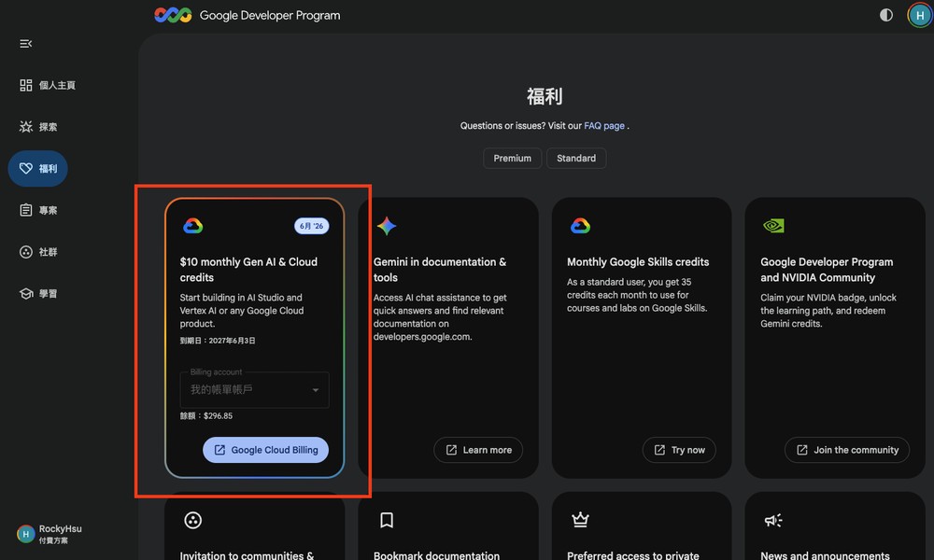This screenshot has width=934, height=560.
Task: Collapse the sidebar menu icon
Action: 25,44
